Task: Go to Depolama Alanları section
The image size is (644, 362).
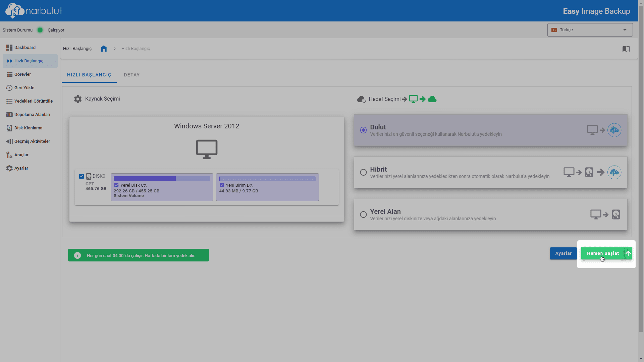Action: pyautogui.click(x=32, y=115)
